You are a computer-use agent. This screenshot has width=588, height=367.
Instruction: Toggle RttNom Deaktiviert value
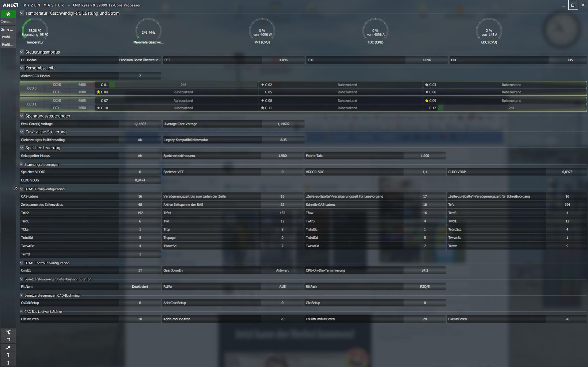[140, 287]
